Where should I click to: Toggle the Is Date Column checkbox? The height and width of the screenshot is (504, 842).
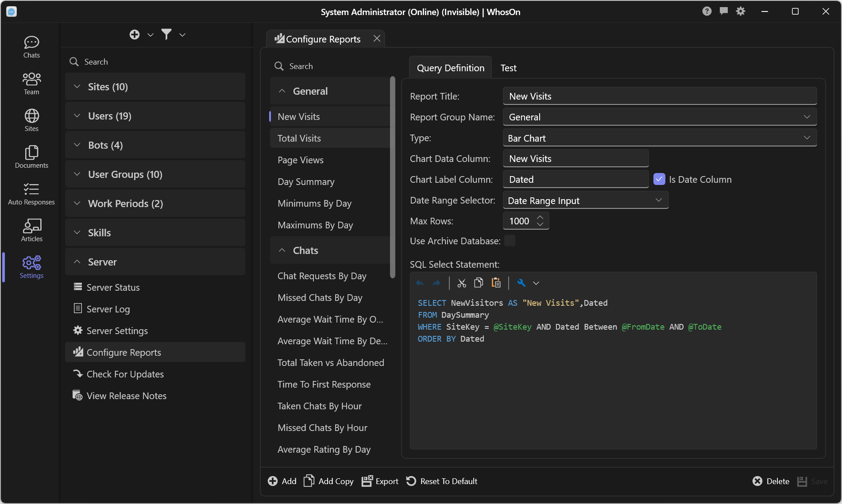(x=659, y=179)
